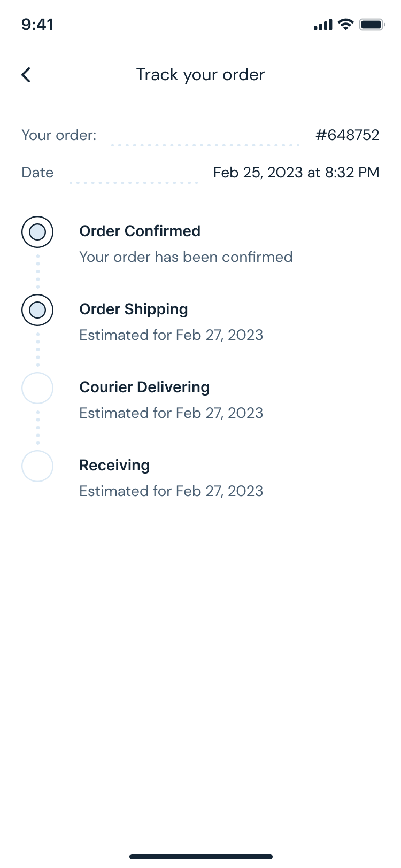Tap the battery icon in status bar
The image size is (401, 868).
point(372,25)
